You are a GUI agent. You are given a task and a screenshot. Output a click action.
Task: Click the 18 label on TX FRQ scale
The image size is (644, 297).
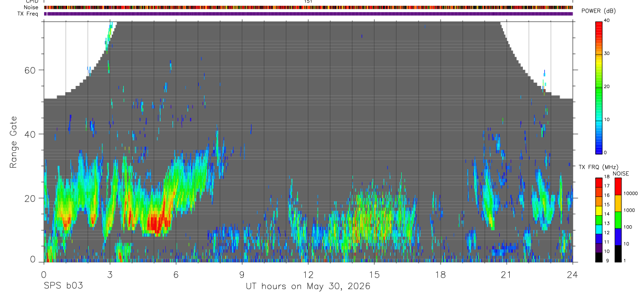(607, 178)
